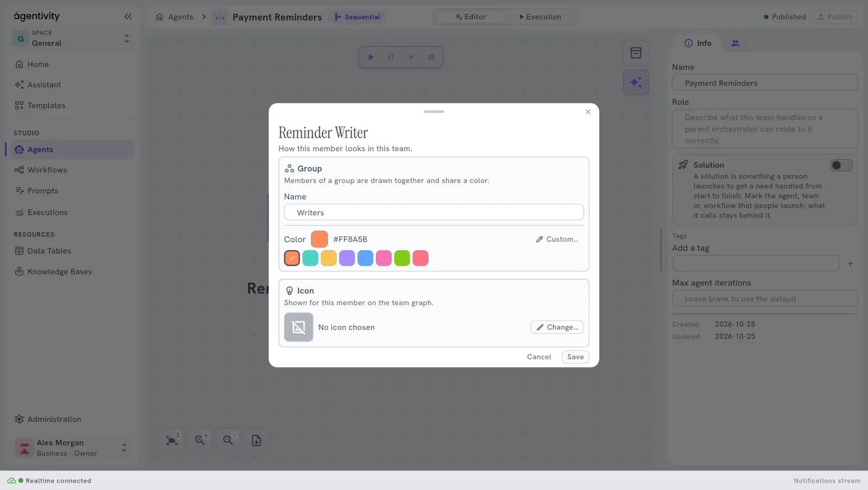Close the Reminder Writer dialog

[x=588, y=112]
